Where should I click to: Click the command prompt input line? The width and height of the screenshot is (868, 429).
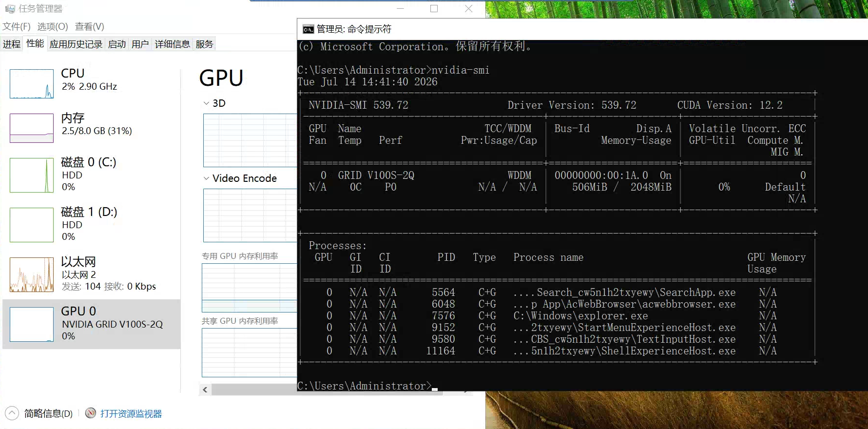click(x=367, y=386)
